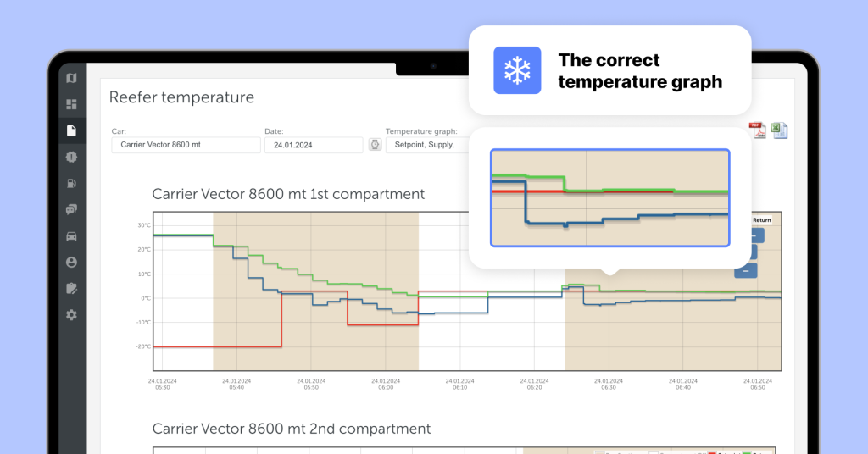Export the report to Excel
Viewport: 868px width, 454px height.
[779, 130]
